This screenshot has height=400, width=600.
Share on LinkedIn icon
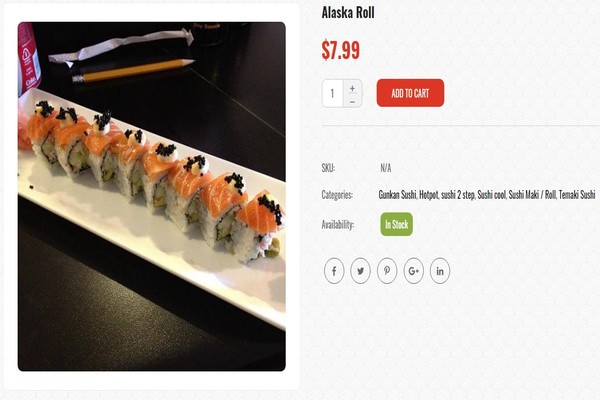click(x=440, y=271)
